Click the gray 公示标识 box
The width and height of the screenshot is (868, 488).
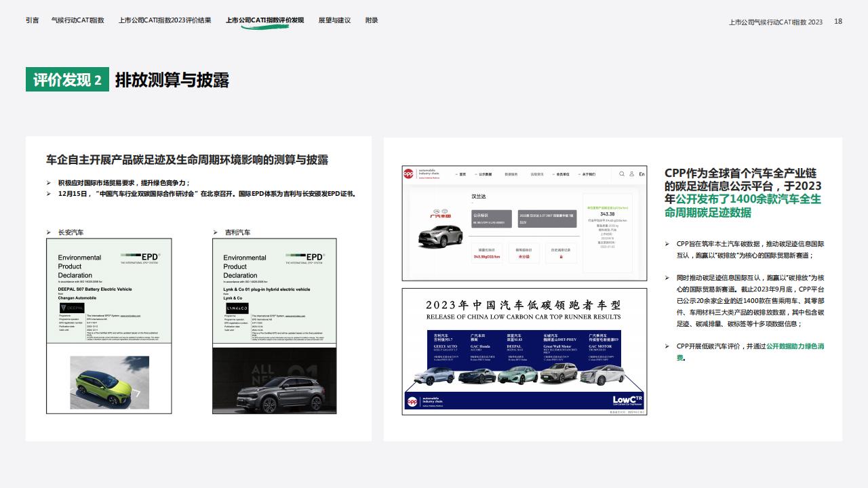coord(492,219)
